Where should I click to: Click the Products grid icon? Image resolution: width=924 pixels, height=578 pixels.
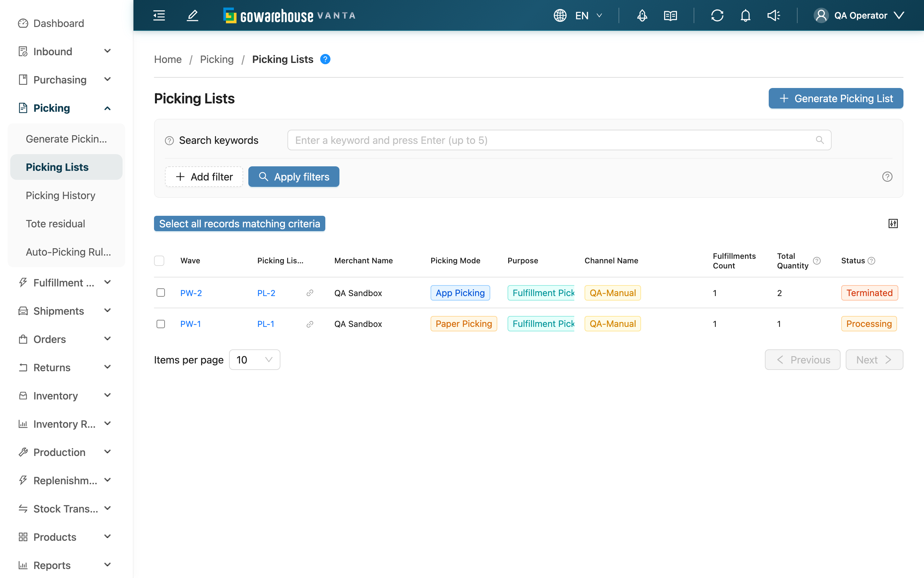(x=23, y=537)
